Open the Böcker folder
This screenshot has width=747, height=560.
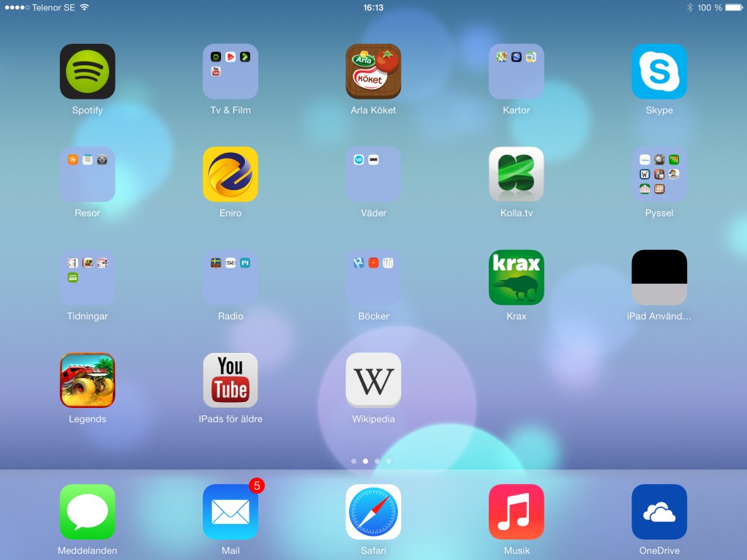[373, 277]
